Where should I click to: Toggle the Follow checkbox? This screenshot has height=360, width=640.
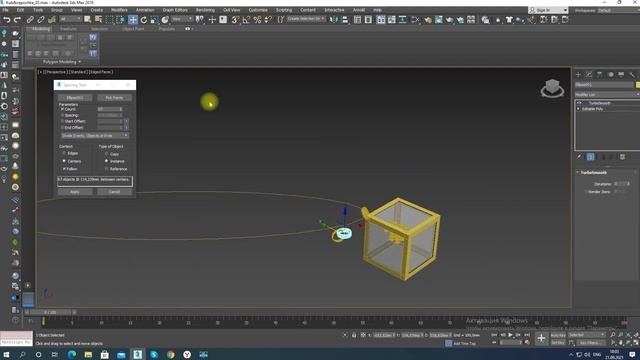[64, 169]
